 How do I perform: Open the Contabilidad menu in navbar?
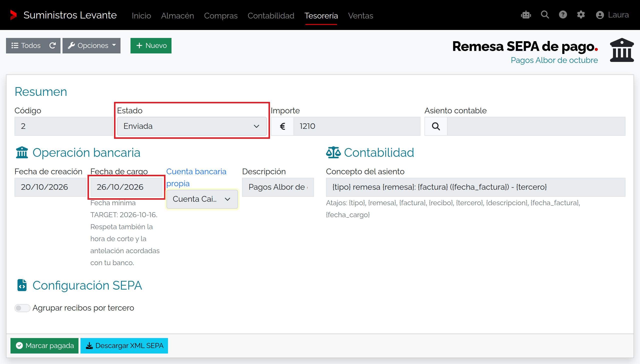[271, 15]
